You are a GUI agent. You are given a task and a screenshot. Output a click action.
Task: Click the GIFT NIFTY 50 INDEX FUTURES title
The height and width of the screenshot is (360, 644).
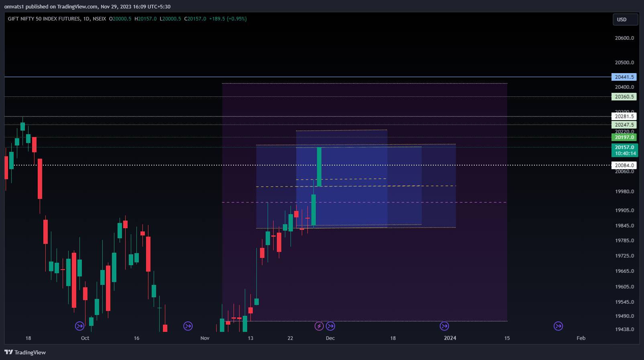[x=44, y=19]
